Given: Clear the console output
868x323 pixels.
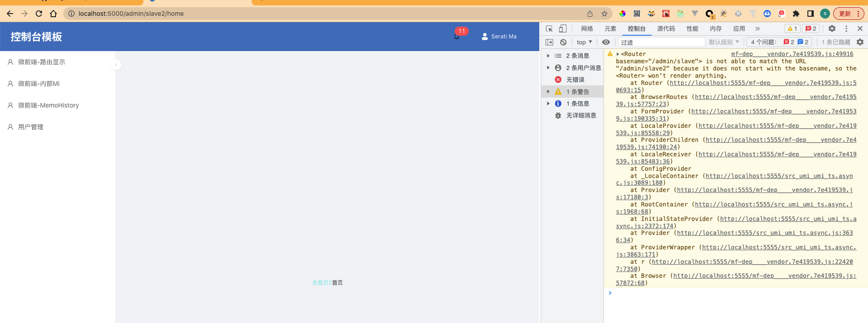Looking at the screenshot, I should (563, 42).
